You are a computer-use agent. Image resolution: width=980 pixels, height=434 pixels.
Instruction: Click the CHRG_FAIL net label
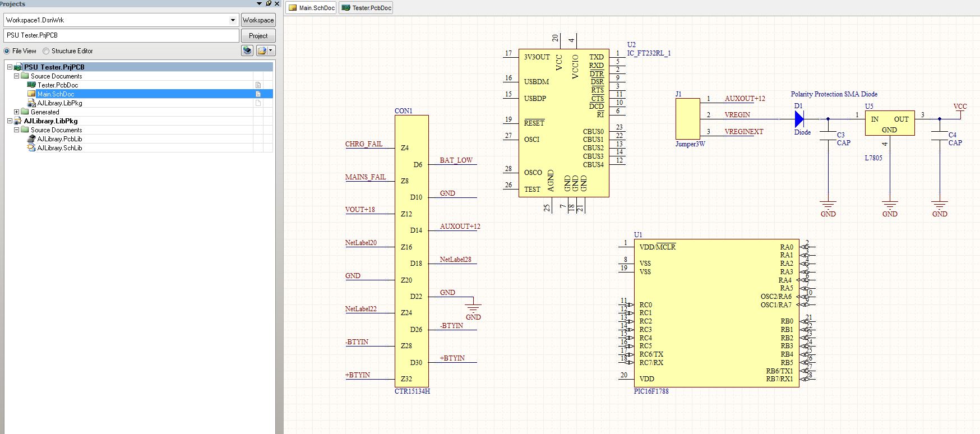(364, 144)
